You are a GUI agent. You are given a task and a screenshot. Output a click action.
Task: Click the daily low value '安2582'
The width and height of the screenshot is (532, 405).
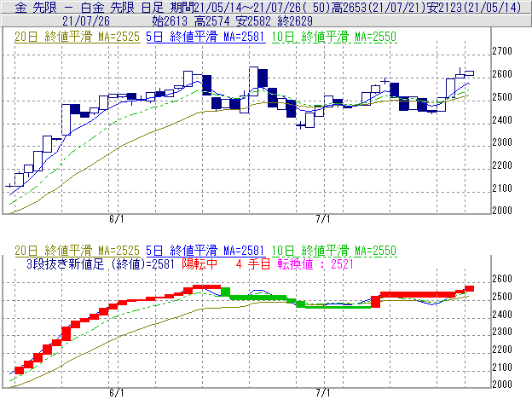pyautogui.click(x=253, y=21)
